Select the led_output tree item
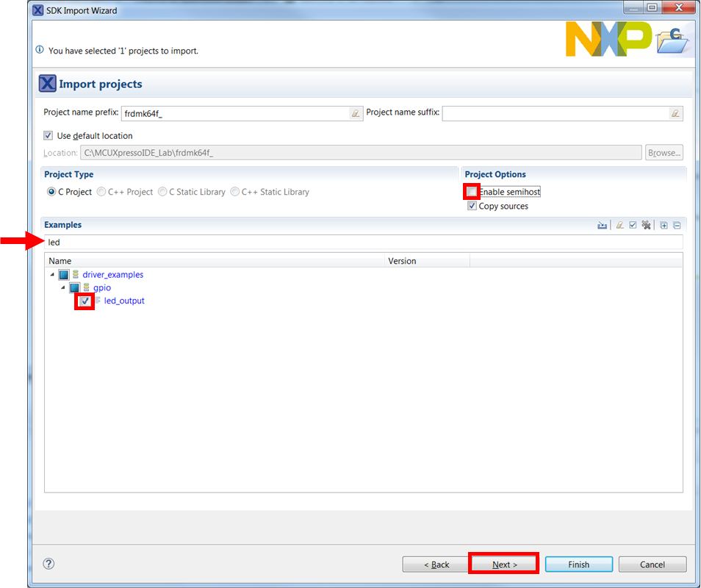701x588 pixels. (x=124, y=301)
